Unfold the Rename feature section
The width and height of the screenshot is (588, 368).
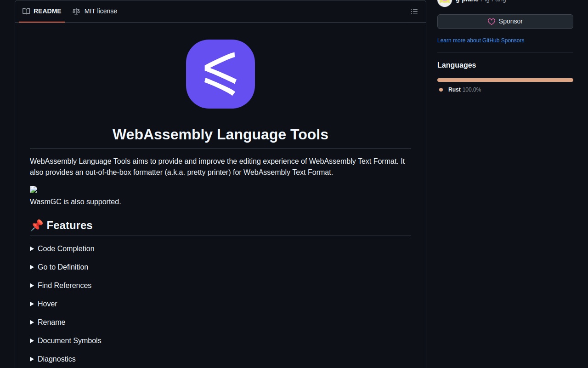(51, 322)
